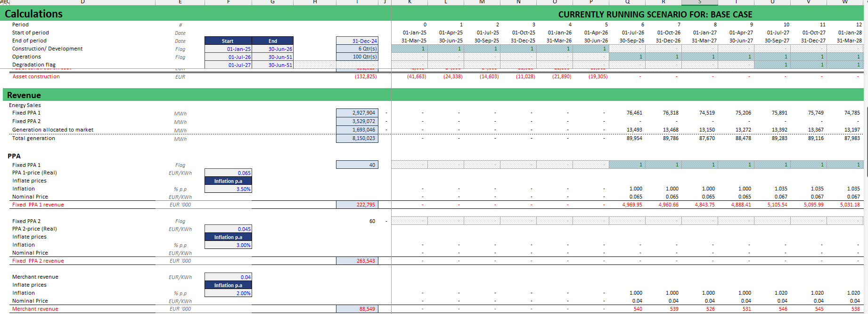Select the 3.50% inflation input cell
The image size is (868, 314).
(228, 189)
